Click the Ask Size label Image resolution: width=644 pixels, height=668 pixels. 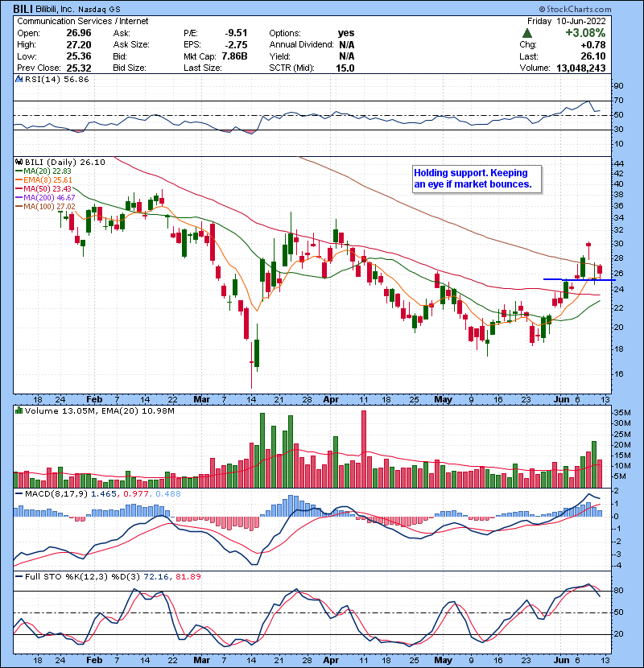coord(131,45)
